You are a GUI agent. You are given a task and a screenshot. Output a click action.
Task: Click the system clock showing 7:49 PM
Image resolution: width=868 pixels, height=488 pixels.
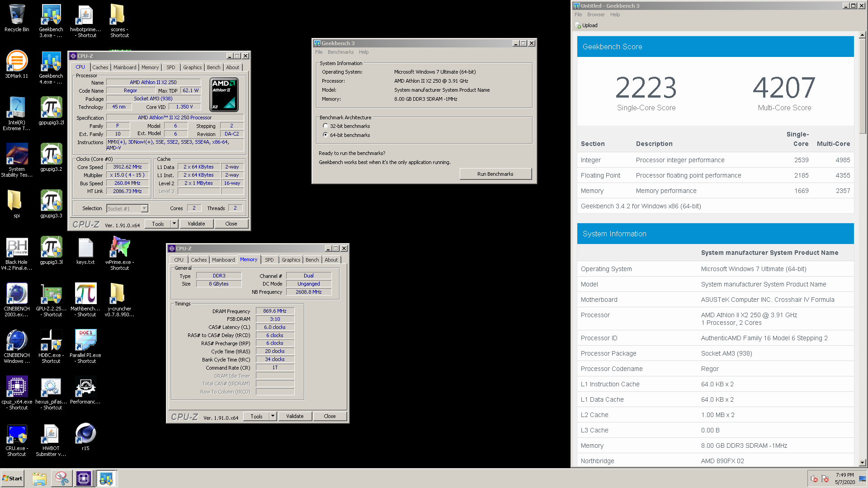click(844, 479)
